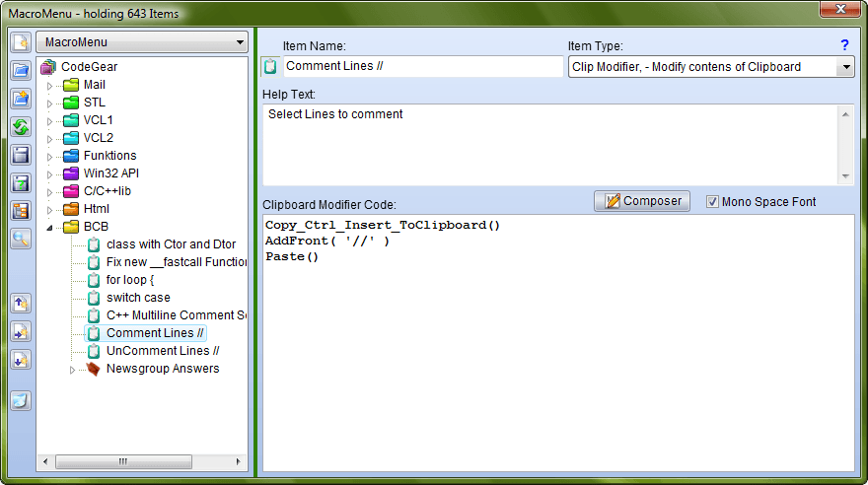
Task: Expand the Win32 API folder node
Action: point(50,174)
